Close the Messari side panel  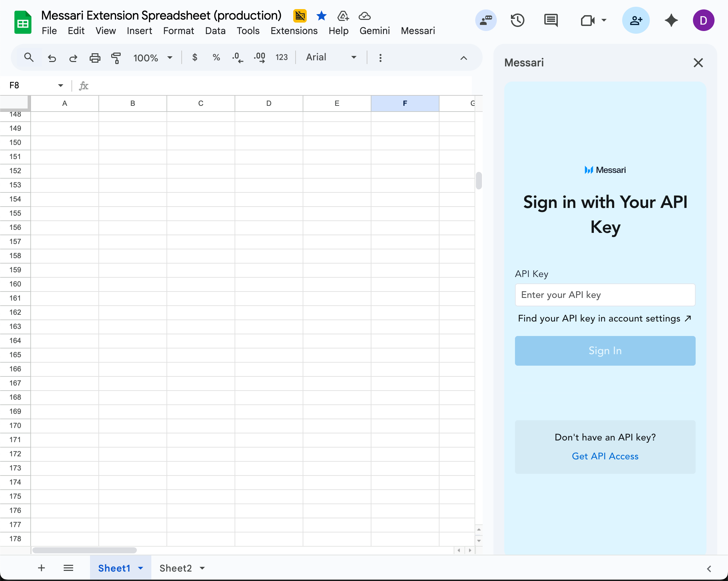698,63
